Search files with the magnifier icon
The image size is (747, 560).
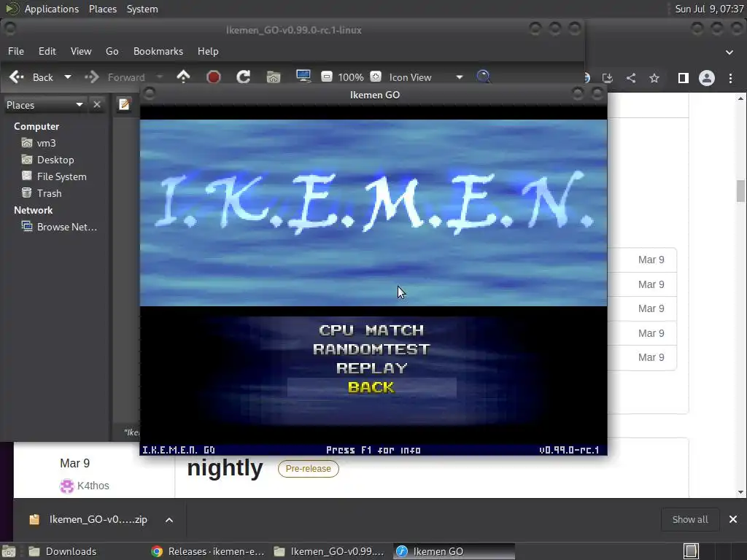pyautogui.click(x=483, y=77)
